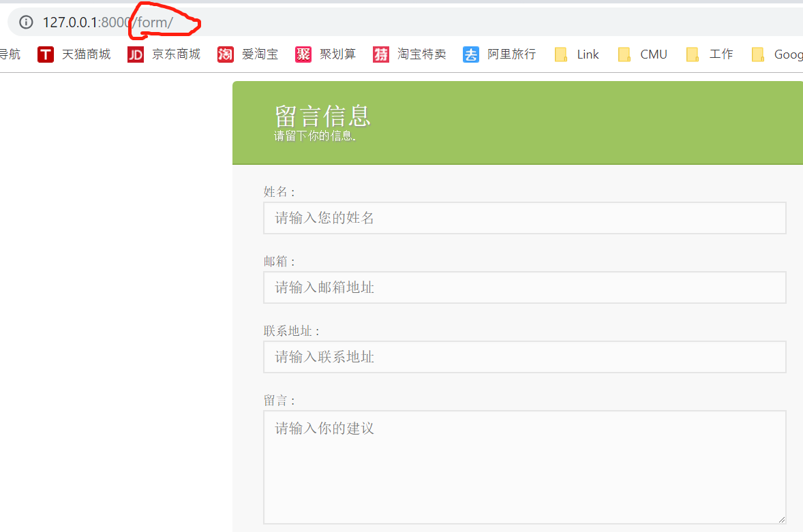Click the 联系地址 address input field
Image resolution: width=803 pixels, height=532 pixels.
tap(525, 357)
